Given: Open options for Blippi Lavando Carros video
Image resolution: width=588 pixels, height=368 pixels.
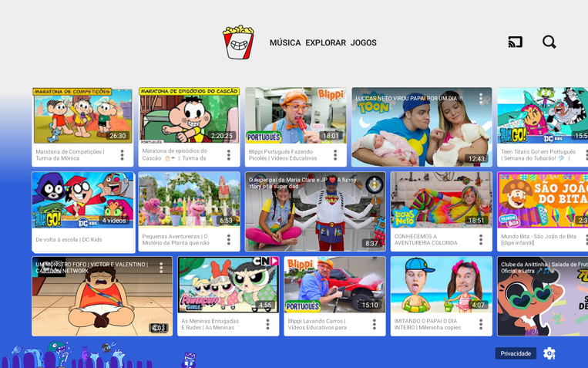Looking at the screenshot, I should [x=375, y=324].
